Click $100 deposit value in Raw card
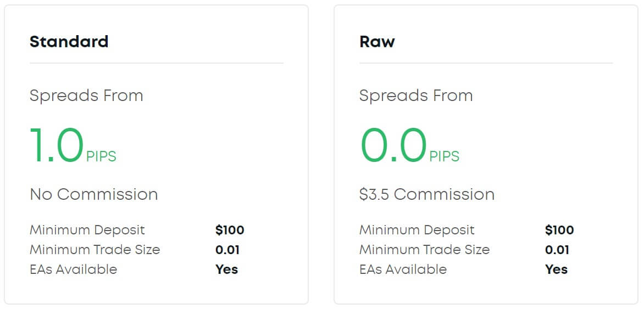This screenshot has width=644, height=309. pos(559,230)
